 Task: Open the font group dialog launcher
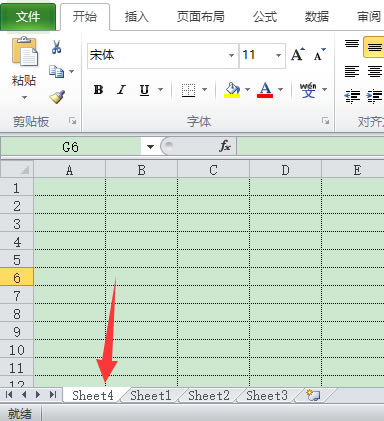click(326, 121)
